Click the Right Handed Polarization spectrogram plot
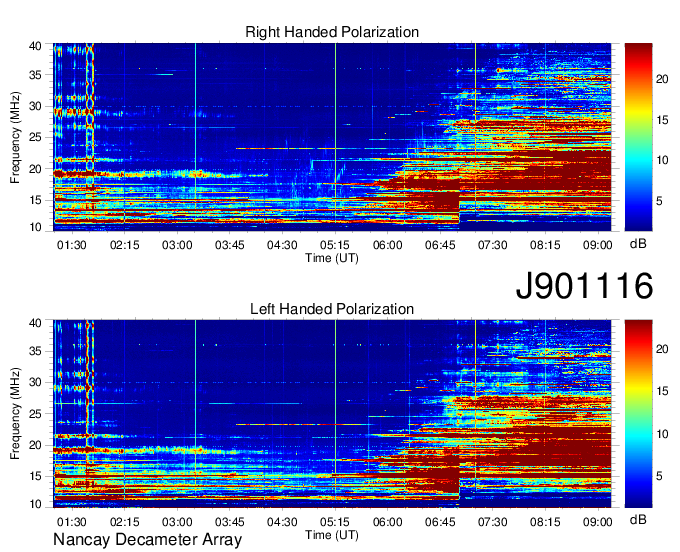680x552 pixels. pos(332,137)
